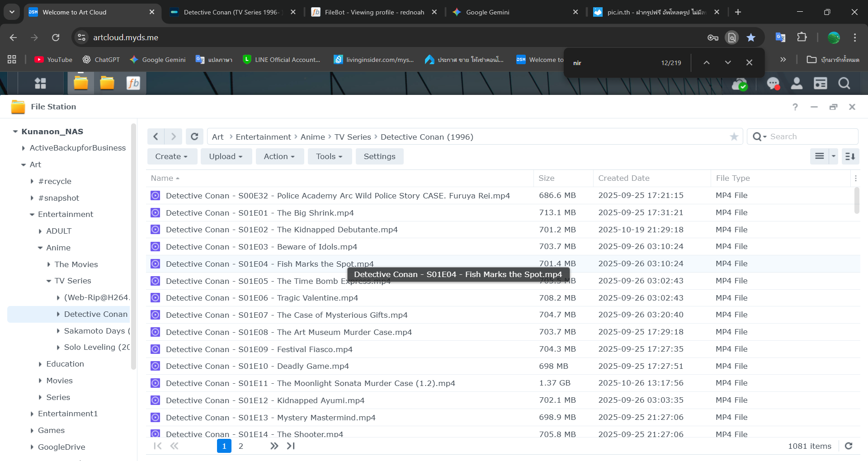Open the Action dropdown menu
Viewport: 868px width, 461px height.
pyautogui.click(x=279, y=156)
